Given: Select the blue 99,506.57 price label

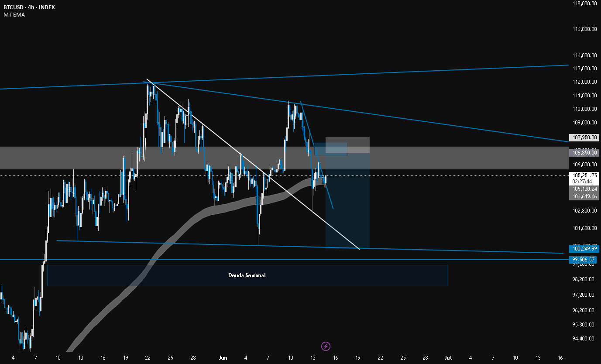Looking at the screenshot, I should (x=584, y=260).
